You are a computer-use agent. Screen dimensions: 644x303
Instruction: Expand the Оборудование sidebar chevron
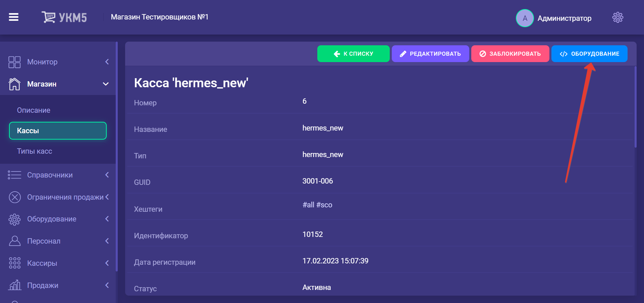pos(107,219)
